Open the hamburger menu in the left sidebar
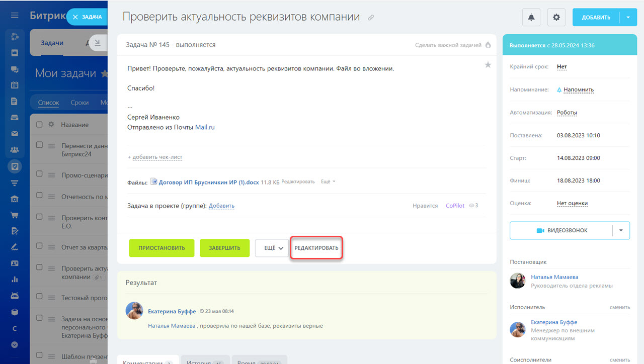This screenshot has height=364, width=644. [x=15, y=16]
